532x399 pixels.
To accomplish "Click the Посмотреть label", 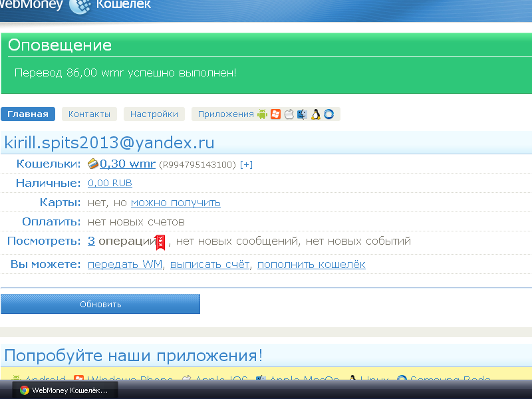I will 44,241.
